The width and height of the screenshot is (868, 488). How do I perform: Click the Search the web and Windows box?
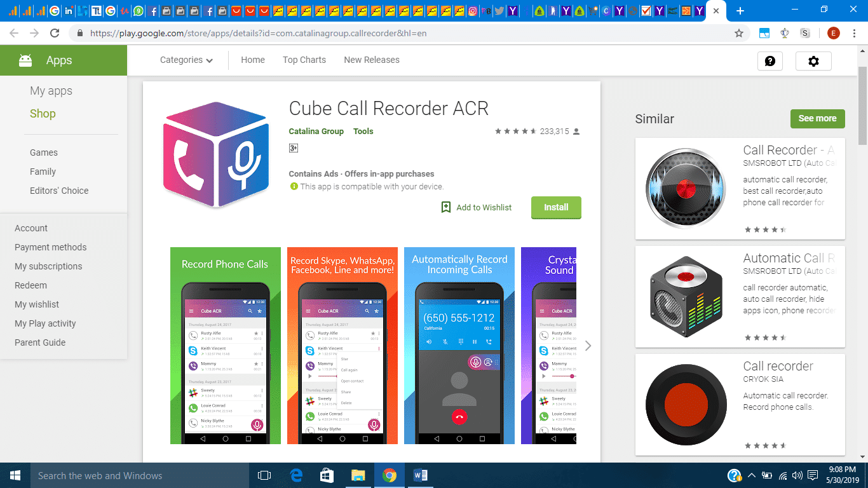pyautogui.click(x=139, y=475)
